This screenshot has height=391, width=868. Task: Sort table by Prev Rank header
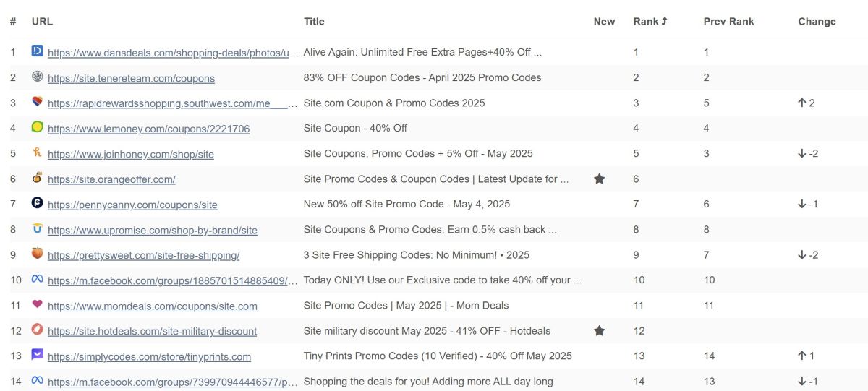[x=728, y=22]
